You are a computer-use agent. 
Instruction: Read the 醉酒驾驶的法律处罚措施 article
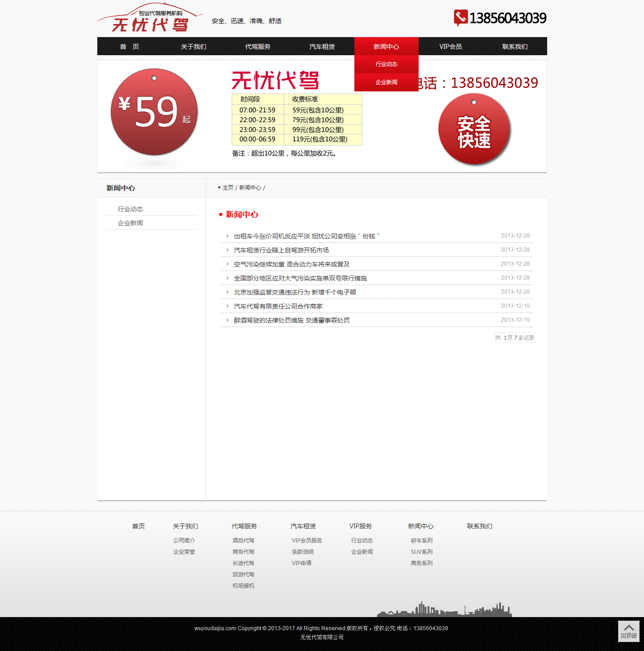(291, 320)
